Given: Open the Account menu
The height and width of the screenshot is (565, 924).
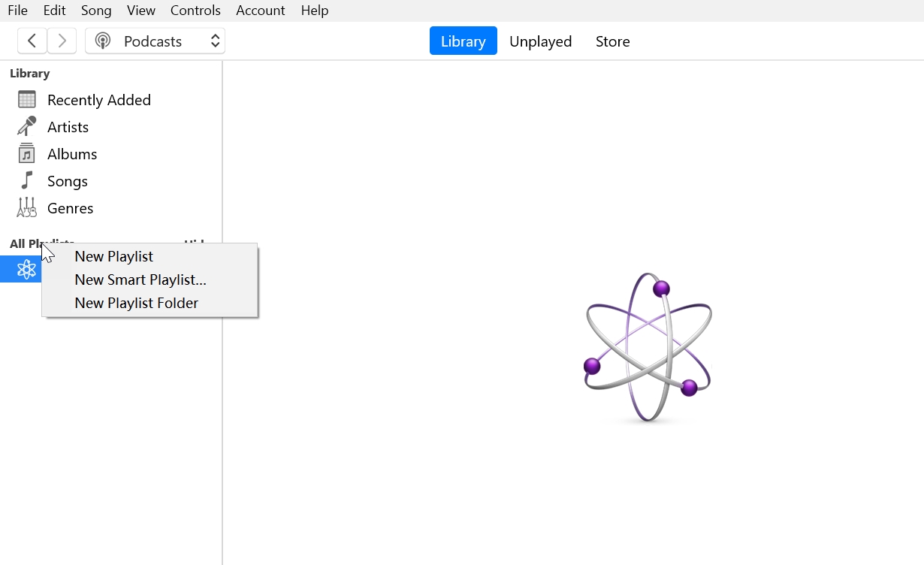Looking at the screenshot, I should (260, 11).
